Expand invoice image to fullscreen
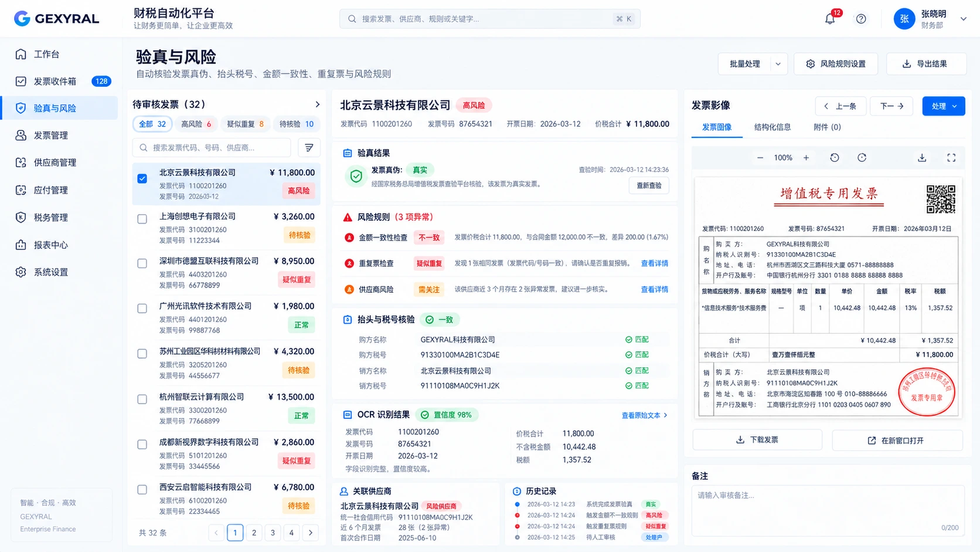 [951, 158]
